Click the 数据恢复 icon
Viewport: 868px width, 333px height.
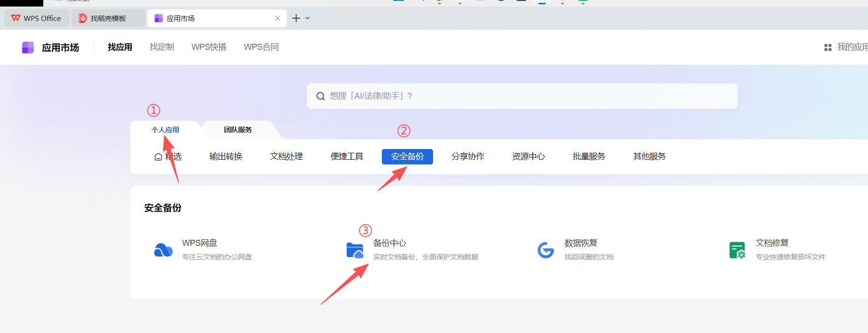(546, 250)
